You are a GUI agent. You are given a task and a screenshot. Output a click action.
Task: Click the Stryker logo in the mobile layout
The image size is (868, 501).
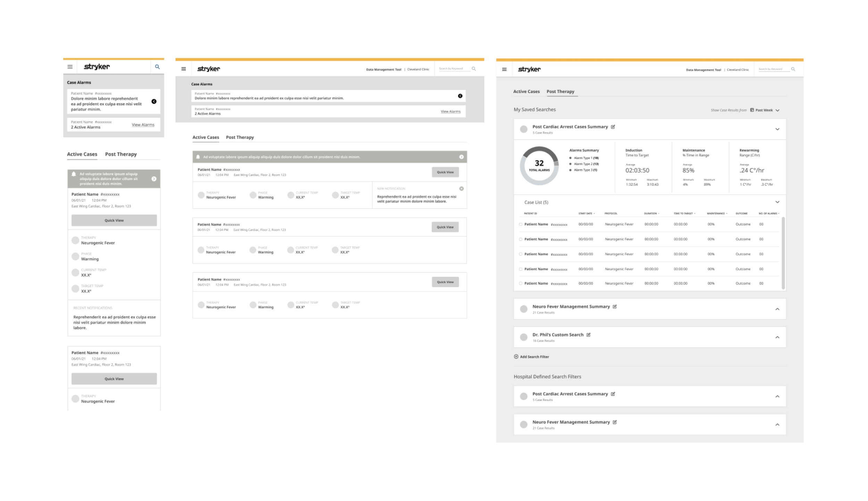pyautogui.click(x=97, y=66)
